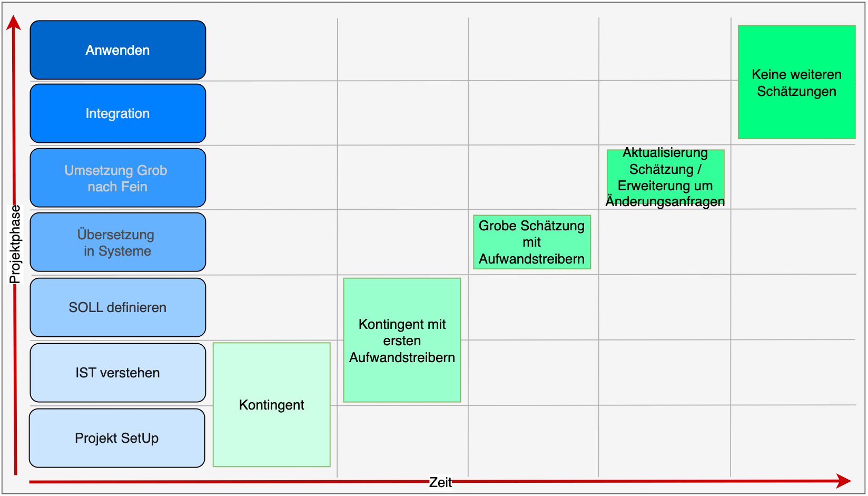This screenshot has height=496, width=868.
Task: Click the Integration phase box
Action: (117, 113)
